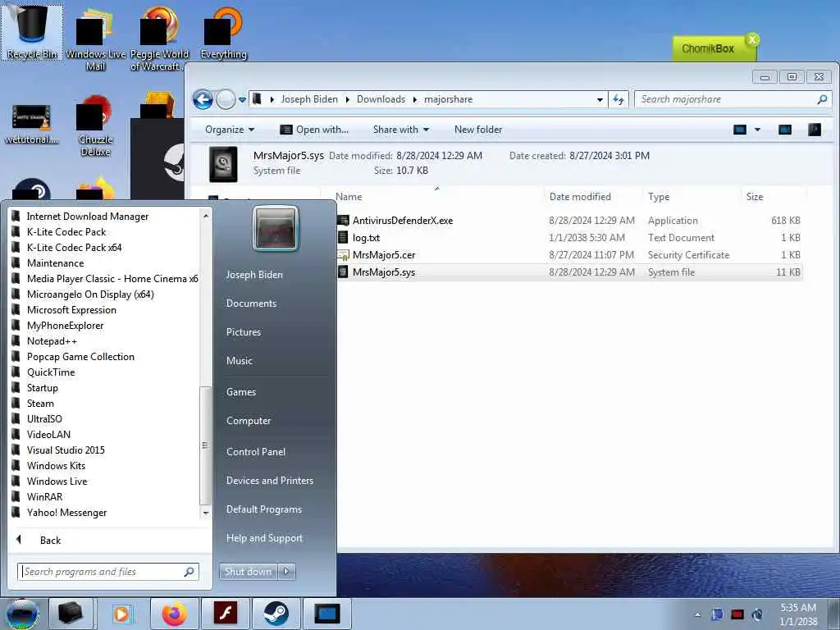Open media player taskbar icon
The width and height of the screenshot is (840, 630).
(122, 614)
